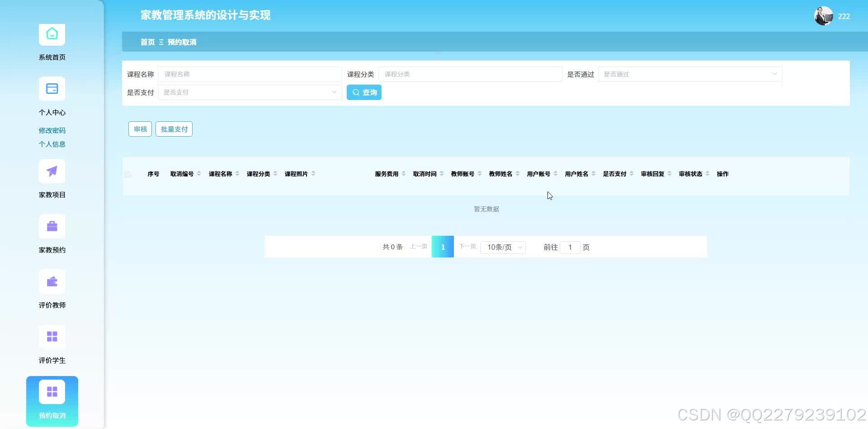Select the 家教项目 menu label
The width and height of the screenshot is (868, 429).
pyautogui.click(x=52, y=195)
